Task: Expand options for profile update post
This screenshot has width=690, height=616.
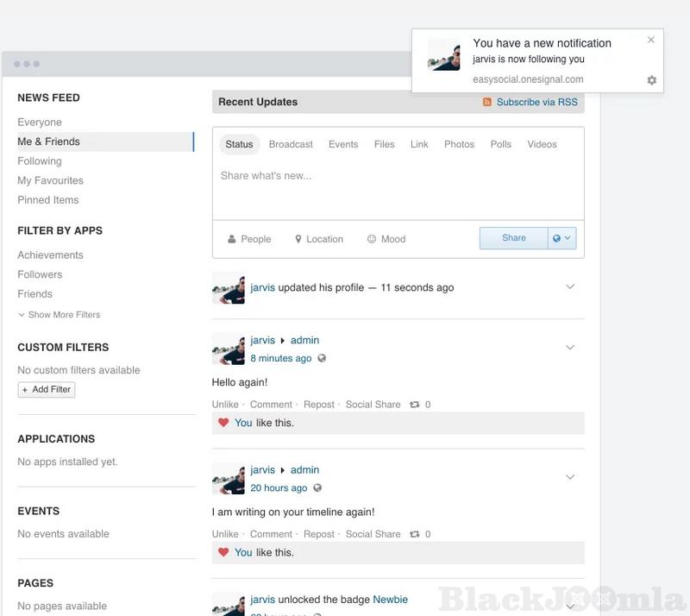Action: click(569, 287)
